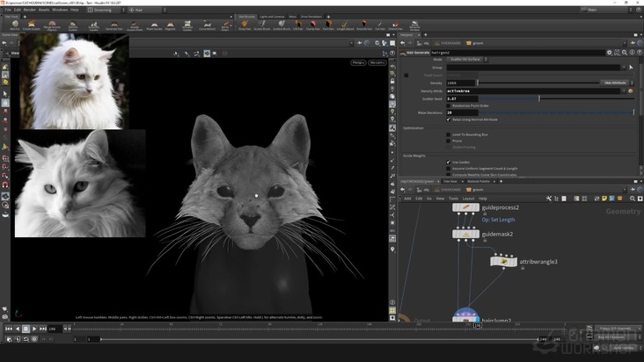Open the gear menu for Hair Generate parameters

pyautogui.click(x=610, y=52)
